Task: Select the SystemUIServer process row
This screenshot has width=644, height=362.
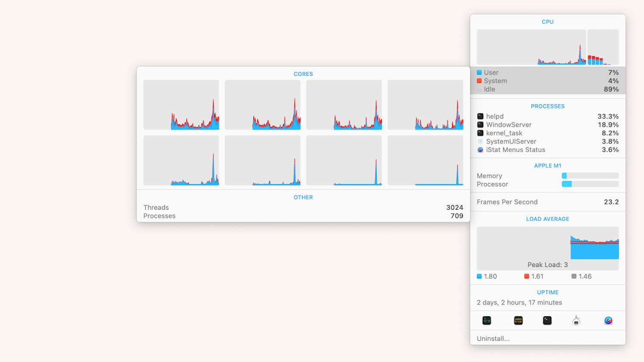Action: 547,141
